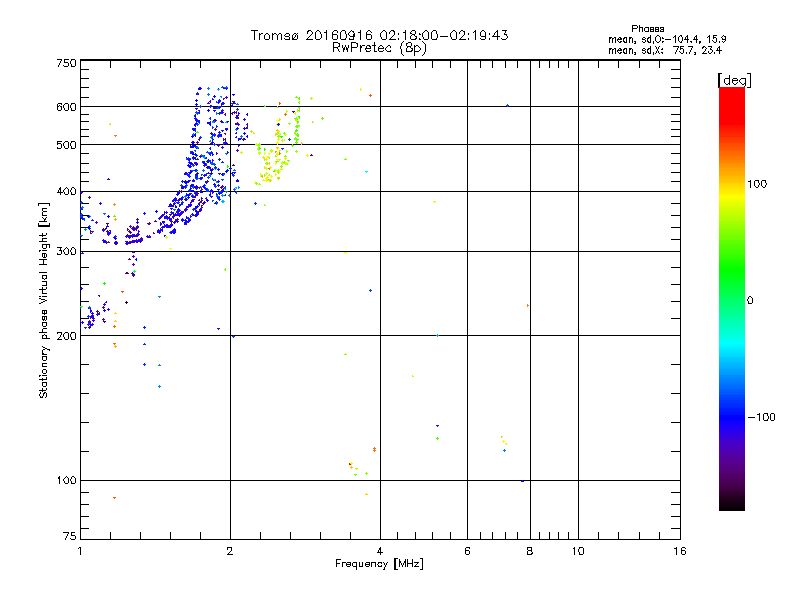Click the x-axis tick label '8'
This screenshot has height=600, width=800.
[530, 551]
